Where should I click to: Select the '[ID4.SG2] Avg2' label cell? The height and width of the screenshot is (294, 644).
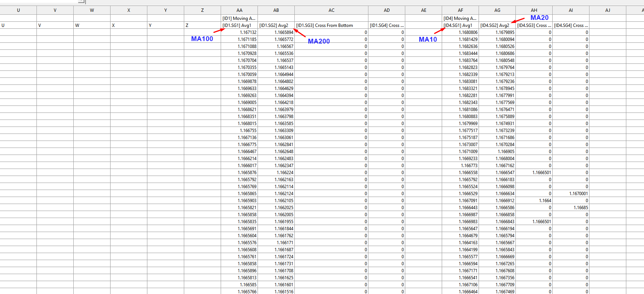(497, 25)
